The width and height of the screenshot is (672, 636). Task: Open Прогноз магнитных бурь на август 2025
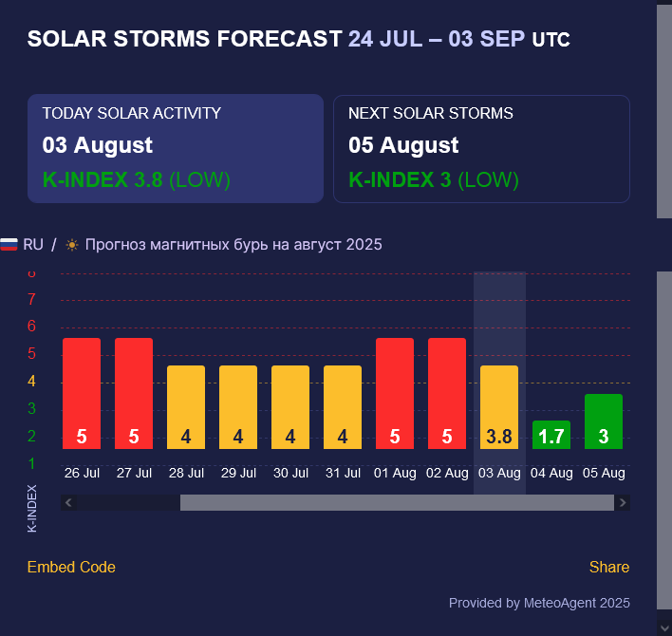(233, 245)
